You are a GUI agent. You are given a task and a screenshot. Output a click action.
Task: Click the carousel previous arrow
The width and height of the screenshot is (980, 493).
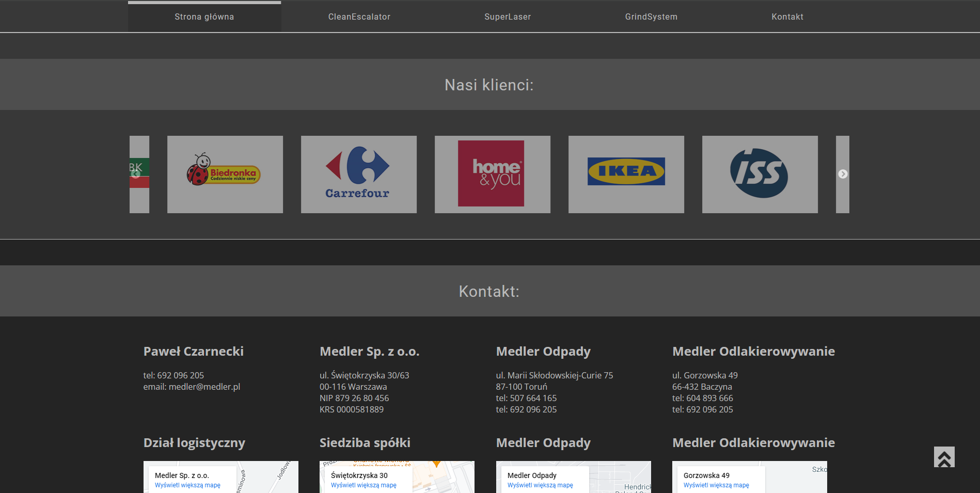(136, 174)
